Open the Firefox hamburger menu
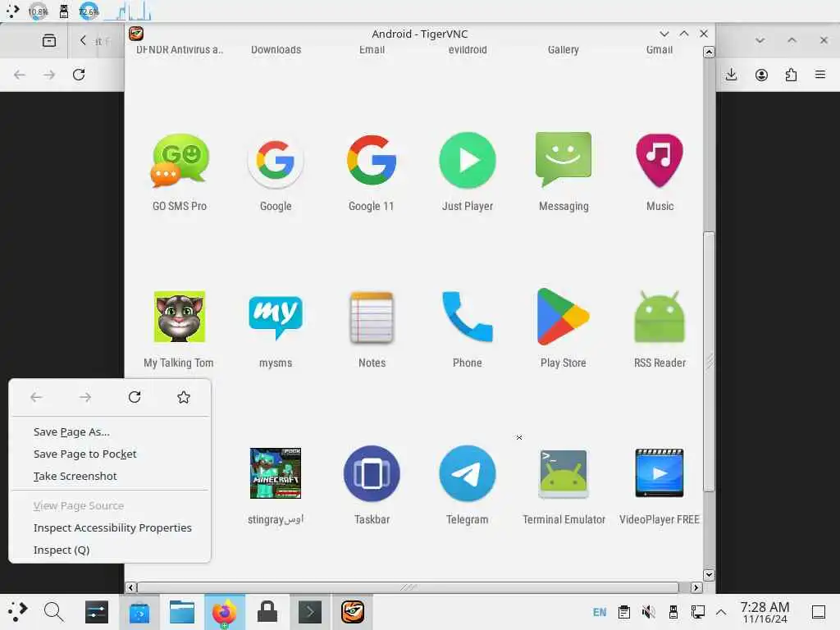840x630 pixels. click(x=820, y=75)
